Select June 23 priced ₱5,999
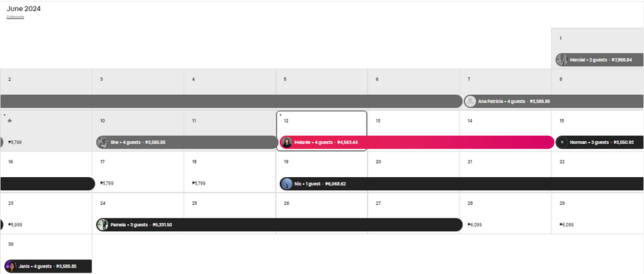Screen dimensions: 644x274 (x=46, y=213)
